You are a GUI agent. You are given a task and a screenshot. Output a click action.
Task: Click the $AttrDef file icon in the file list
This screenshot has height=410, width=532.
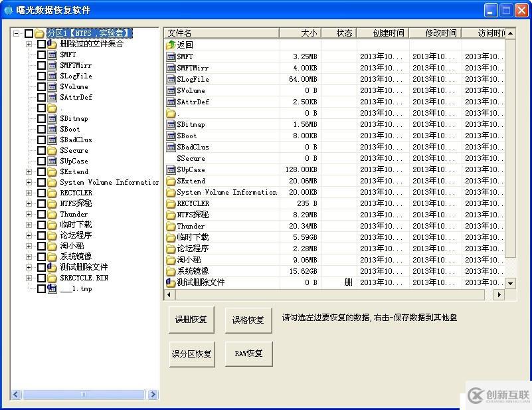[171, 102]
